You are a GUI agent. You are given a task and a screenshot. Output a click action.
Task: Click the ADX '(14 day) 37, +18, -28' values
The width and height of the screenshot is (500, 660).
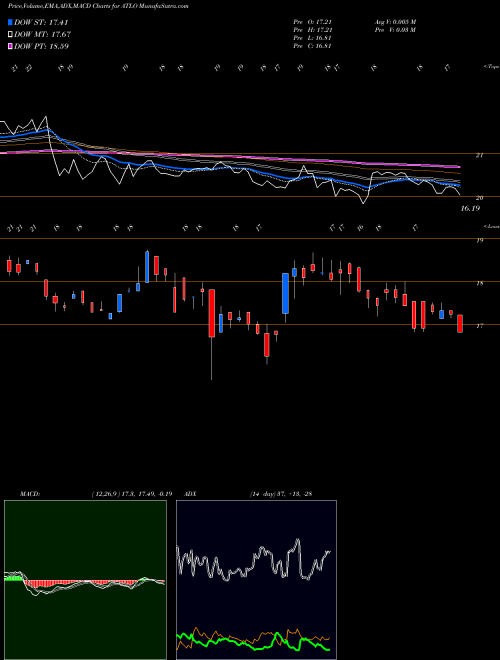tap(281, 494)
